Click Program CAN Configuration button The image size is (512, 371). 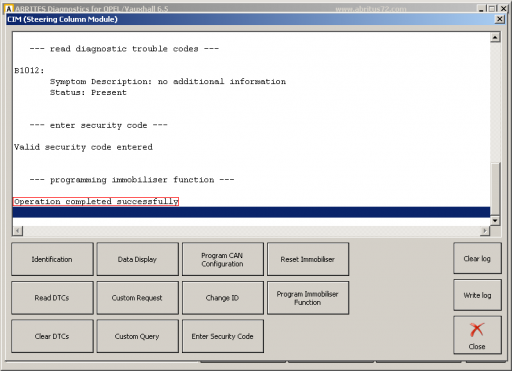click(x=223, y=259)
